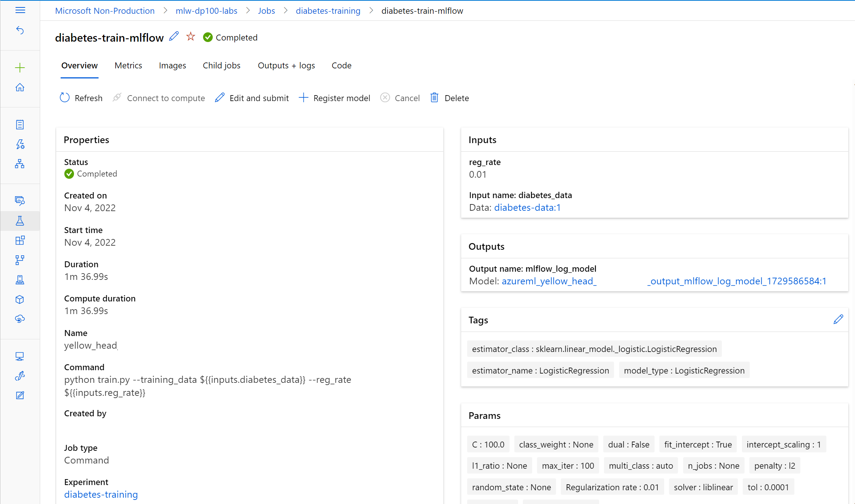The width and height of the screenshot is (855, 504).
Task: Switch to the Outputs + logs tab
Action: point(286,65)
